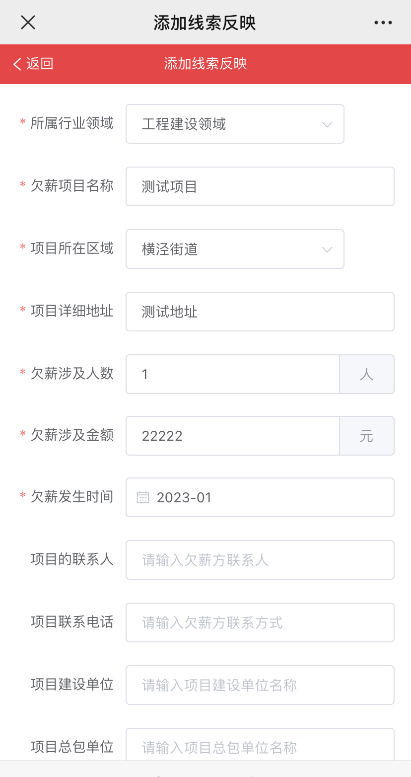Expand the 项目所在区域 dropdown chevron
This screenshot has width=411, height=777.
point(327,250)
